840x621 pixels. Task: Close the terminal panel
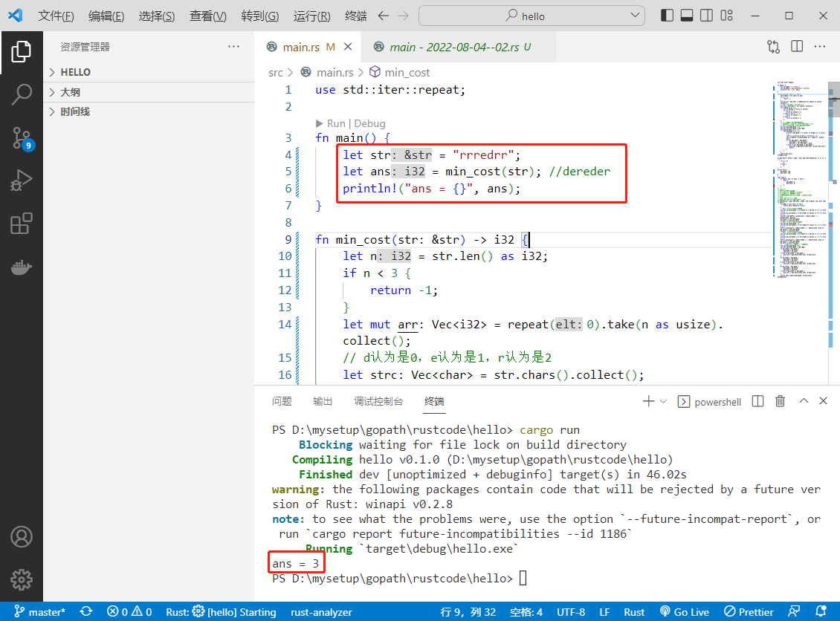pos(824,401)
